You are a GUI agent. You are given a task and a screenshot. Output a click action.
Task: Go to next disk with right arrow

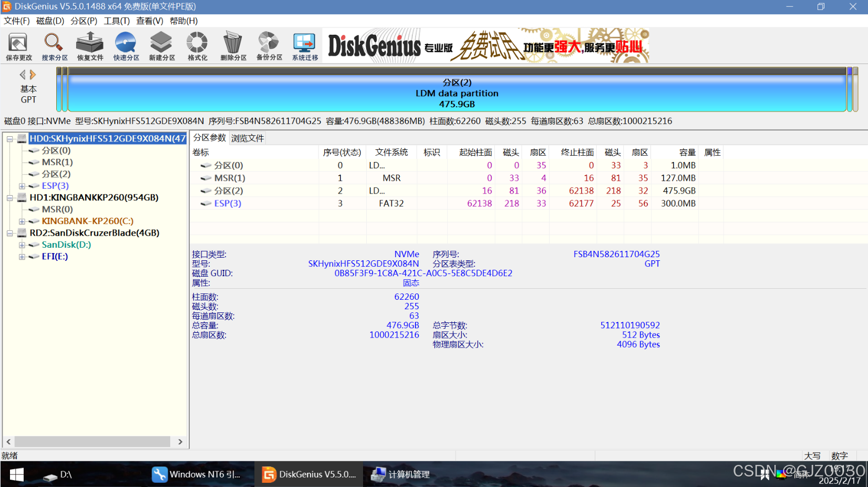pos(33,75)
